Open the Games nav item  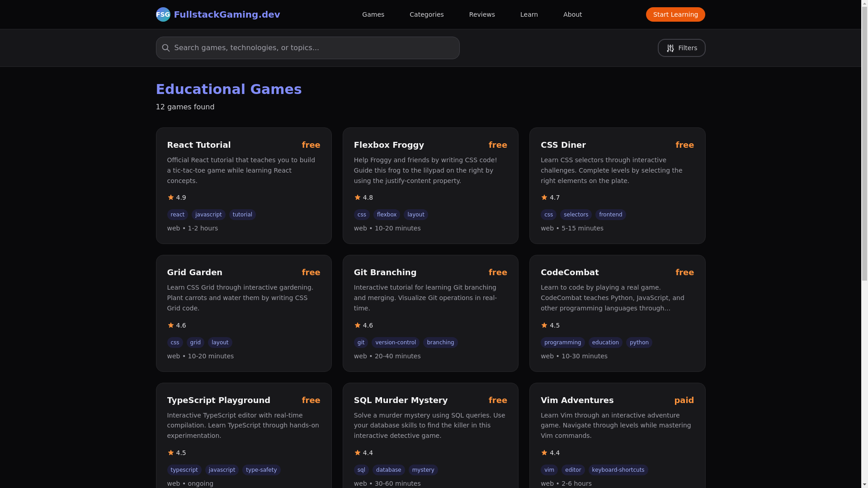click(373, 14)
